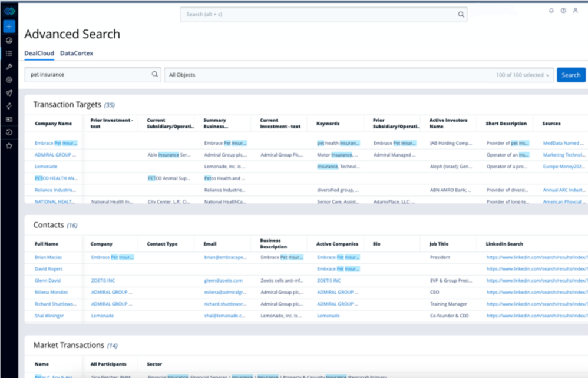Click the notifications bell icon
Viewport: 588px width, 378px height.
551,11
